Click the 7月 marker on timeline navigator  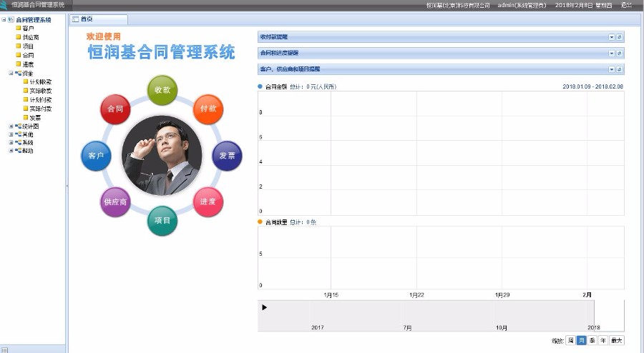[x=407, y=327]
